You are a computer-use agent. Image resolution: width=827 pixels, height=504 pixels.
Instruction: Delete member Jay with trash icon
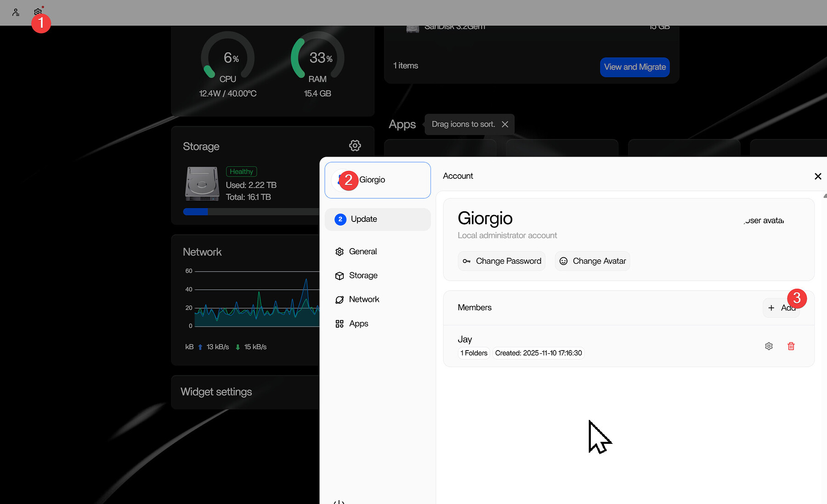point(791,346)
